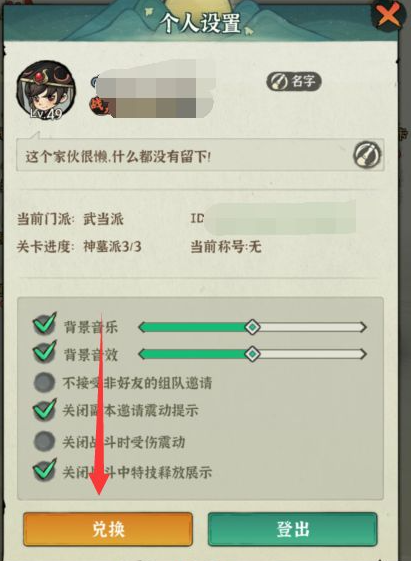Uncheck 关闭战斗中特技释放展示 option
The height and width of the screenshot is (561, 411).
pyautogui.click(x=44, y=470)
